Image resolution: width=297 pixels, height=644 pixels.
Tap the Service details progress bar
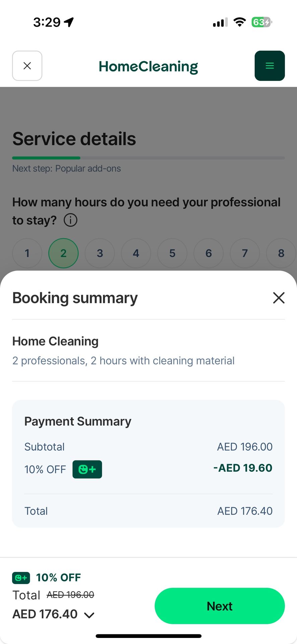tap(148, 158)
